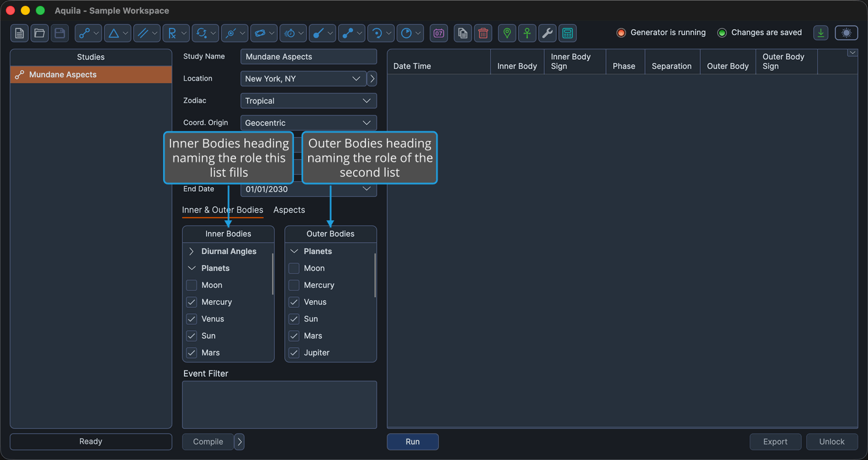Viewport: 868px width, 460px height.
Task: Uncheck Mars in Inner Bodies
Action: 192,353
